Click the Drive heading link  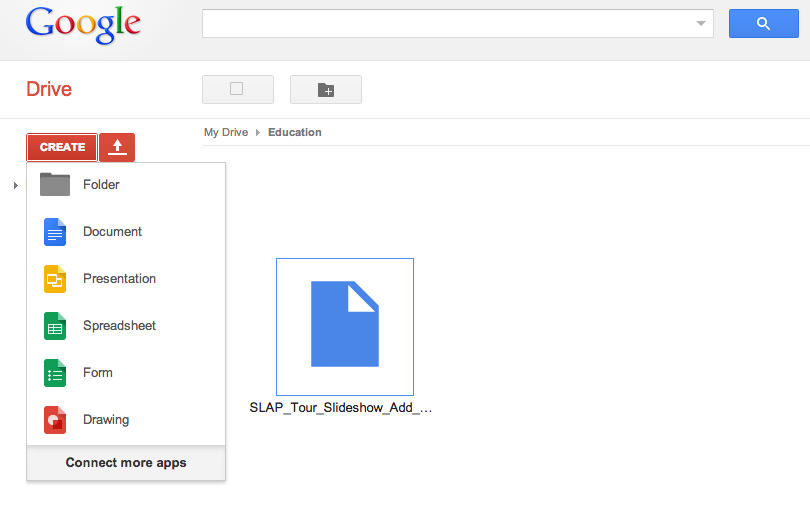49,89
